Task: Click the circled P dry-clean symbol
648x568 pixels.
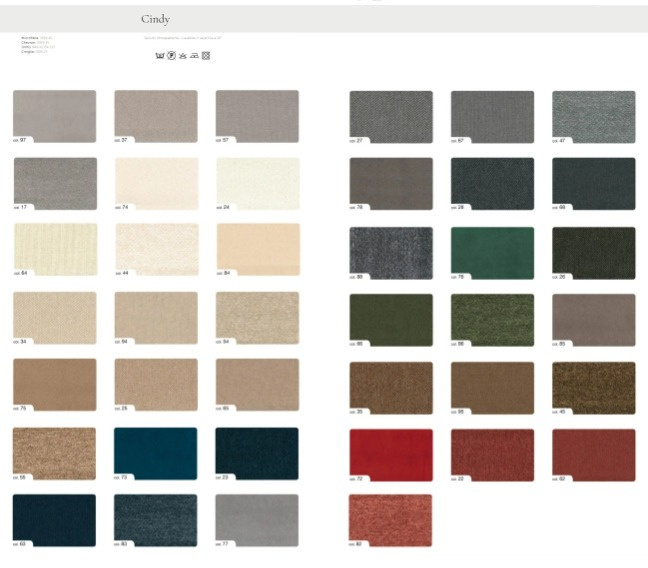Action: tap(171, 56)
